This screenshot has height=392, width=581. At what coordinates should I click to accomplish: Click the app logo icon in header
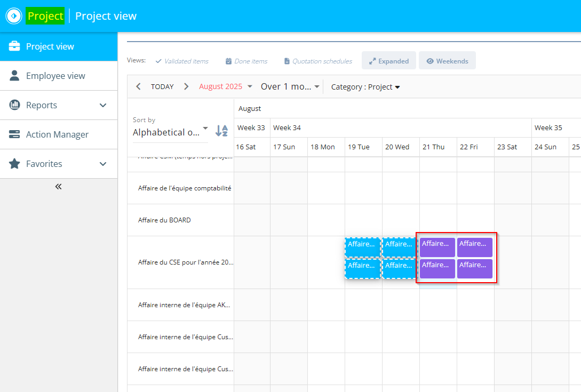coord(14,16)
